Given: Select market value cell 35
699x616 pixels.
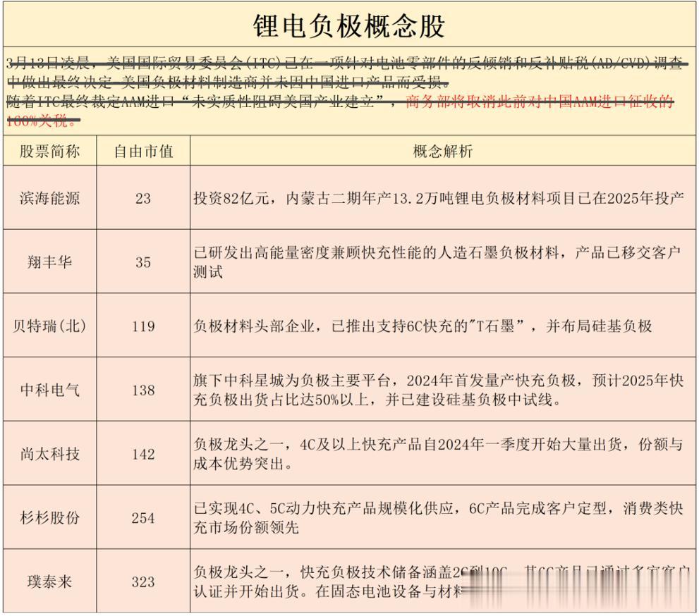Looking at the screenshot, I should (x=143, y=262).
